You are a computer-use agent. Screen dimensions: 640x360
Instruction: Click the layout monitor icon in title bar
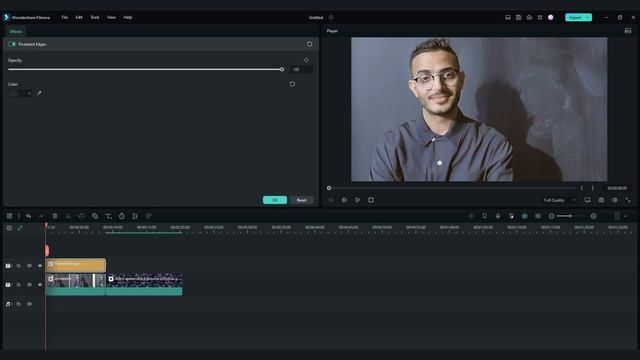508,18
